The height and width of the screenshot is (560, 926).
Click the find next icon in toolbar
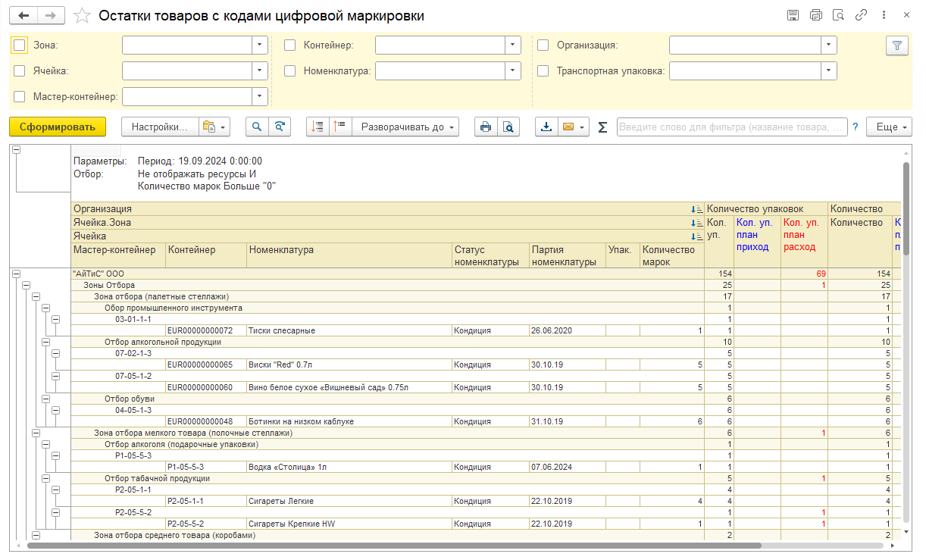[x=280, y=127]
